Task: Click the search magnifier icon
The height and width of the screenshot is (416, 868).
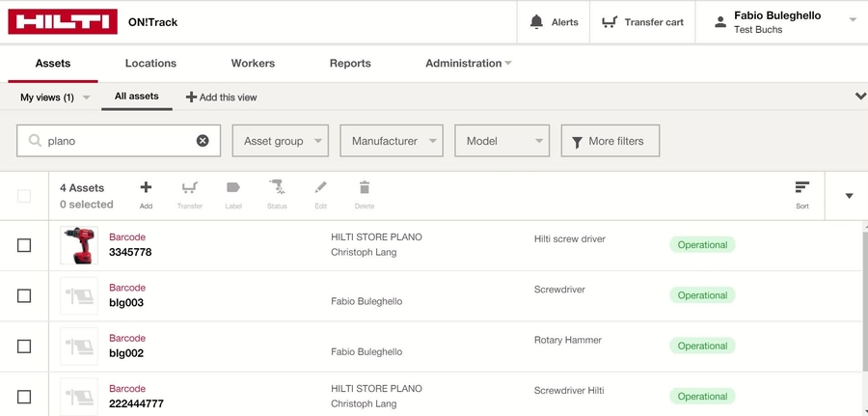Action: pyautogui.click(x=35, y=141)
